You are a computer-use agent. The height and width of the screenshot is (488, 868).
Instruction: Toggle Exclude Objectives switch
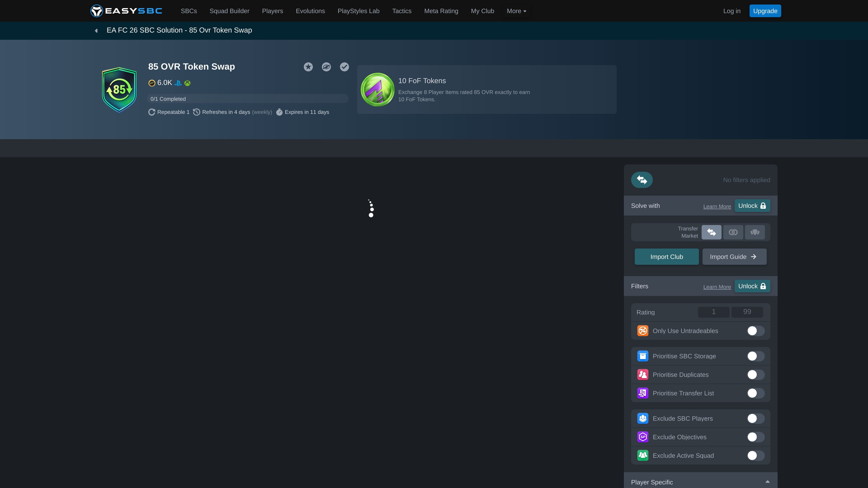tap(755, 437)
